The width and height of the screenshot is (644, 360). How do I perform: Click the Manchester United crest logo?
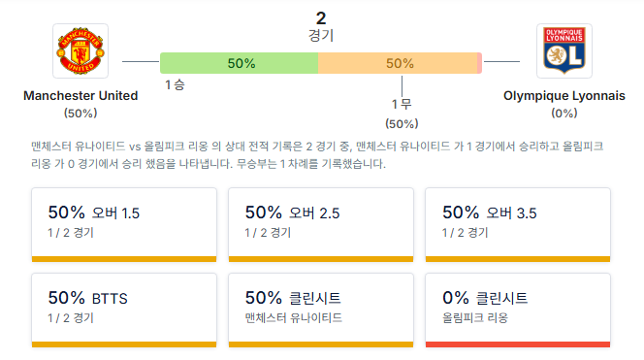(80, 51)
